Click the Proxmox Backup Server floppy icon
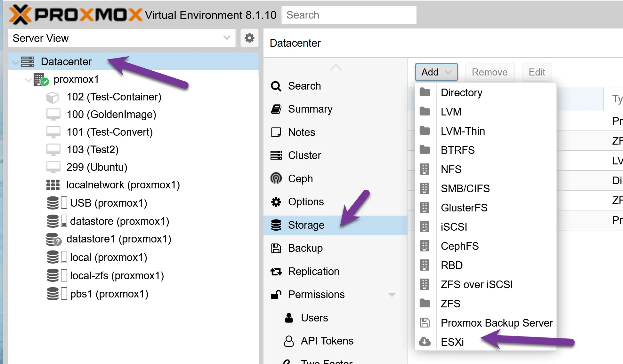 coord(425,322)
